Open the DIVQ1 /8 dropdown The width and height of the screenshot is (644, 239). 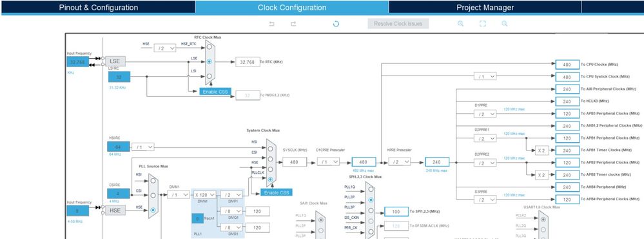point(231,211)
